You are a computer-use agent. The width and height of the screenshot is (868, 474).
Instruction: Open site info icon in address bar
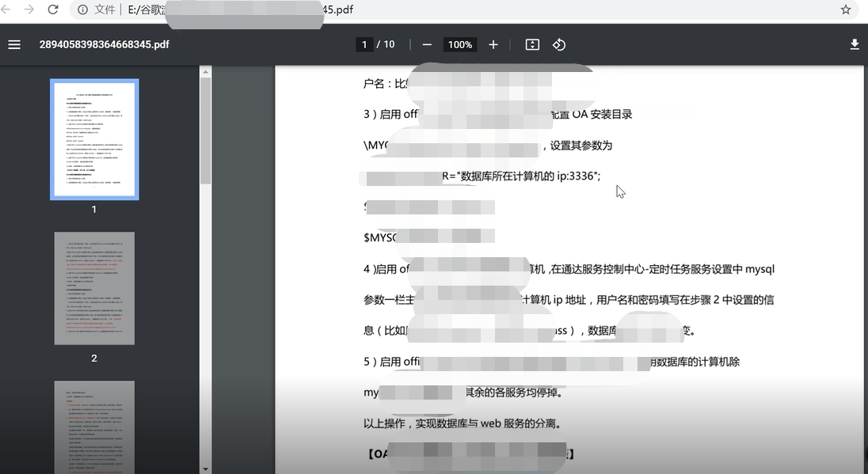tap(82, 9)
